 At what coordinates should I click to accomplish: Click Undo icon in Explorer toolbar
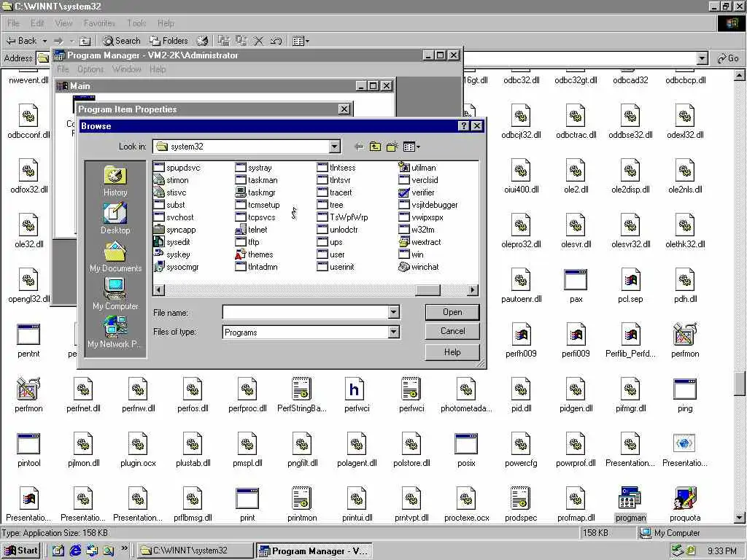point(276,41)
